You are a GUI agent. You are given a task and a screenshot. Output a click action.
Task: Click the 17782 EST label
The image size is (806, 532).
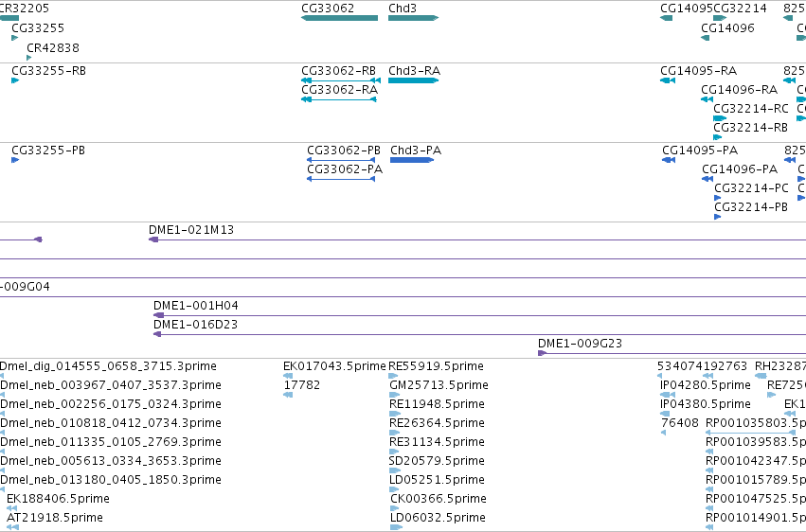coord(302,385)
